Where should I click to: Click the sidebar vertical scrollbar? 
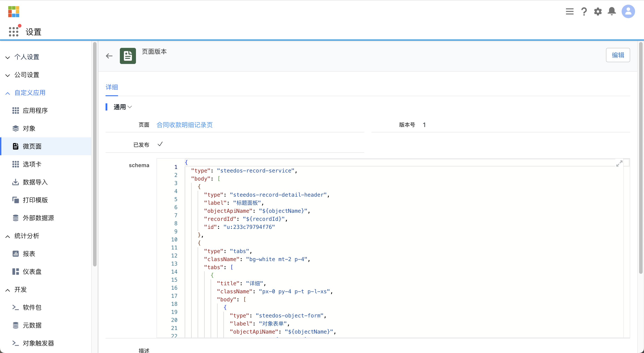tap(95, 154)
